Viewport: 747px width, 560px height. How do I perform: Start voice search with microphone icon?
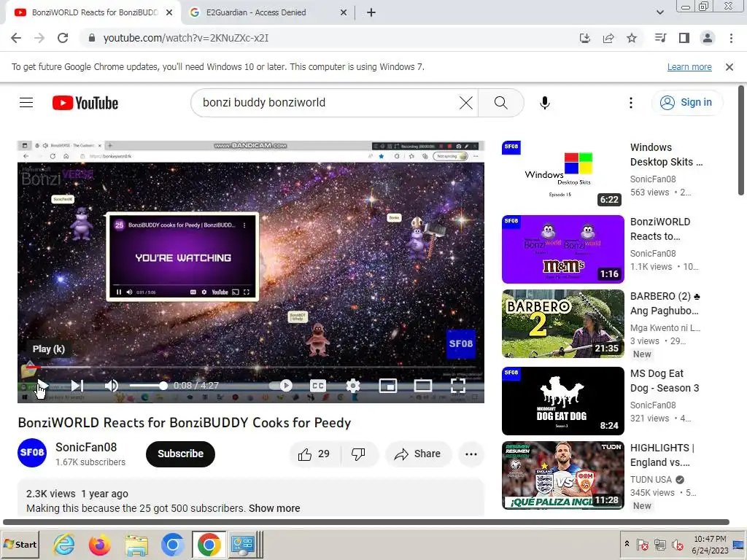click(545, 103)
